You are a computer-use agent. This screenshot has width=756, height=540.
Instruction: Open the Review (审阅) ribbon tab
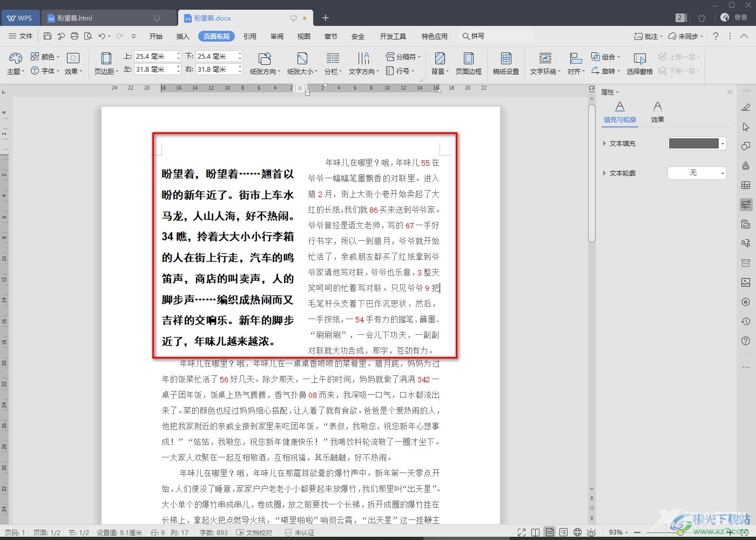[277, 36]
